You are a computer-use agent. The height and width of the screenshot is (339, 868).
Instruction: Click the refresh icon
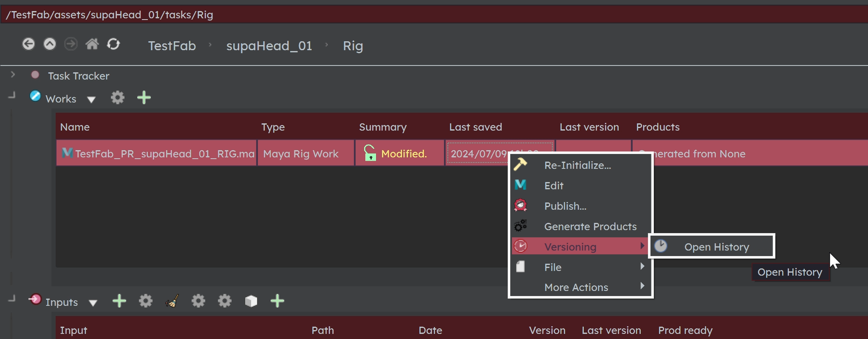pos(113,44)
